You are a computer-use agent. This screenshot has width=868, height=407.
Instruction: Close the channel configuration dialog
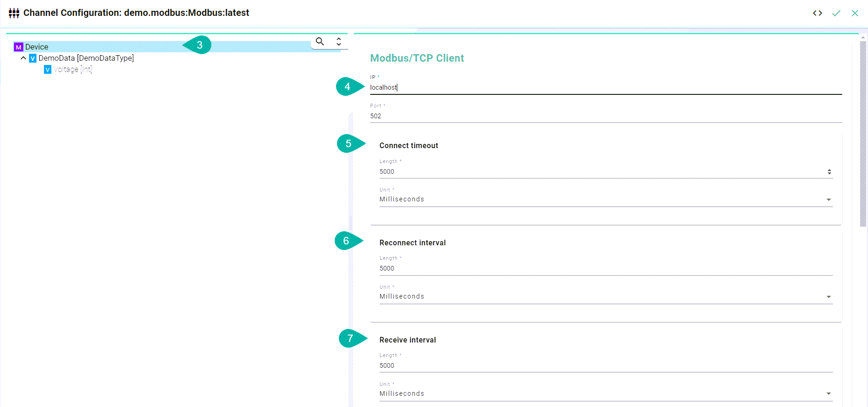[x=855, y=13]
